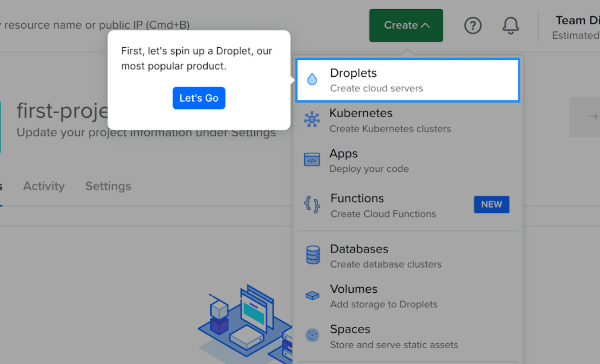The width and height of the screenshot is (600, 364).
Task: Click the 'Create Kubernetes clusters' description
Action: click(390, 129)
